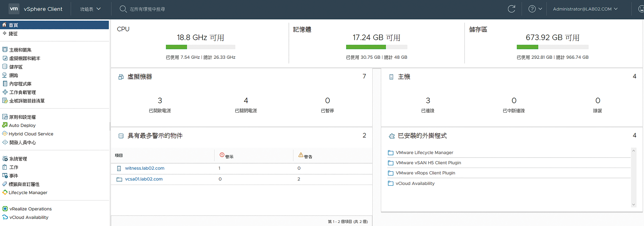This screenshot has width=644, height=226.
Task: Click the 0 已暫停 VM count
Action: [x=327, y=101]
